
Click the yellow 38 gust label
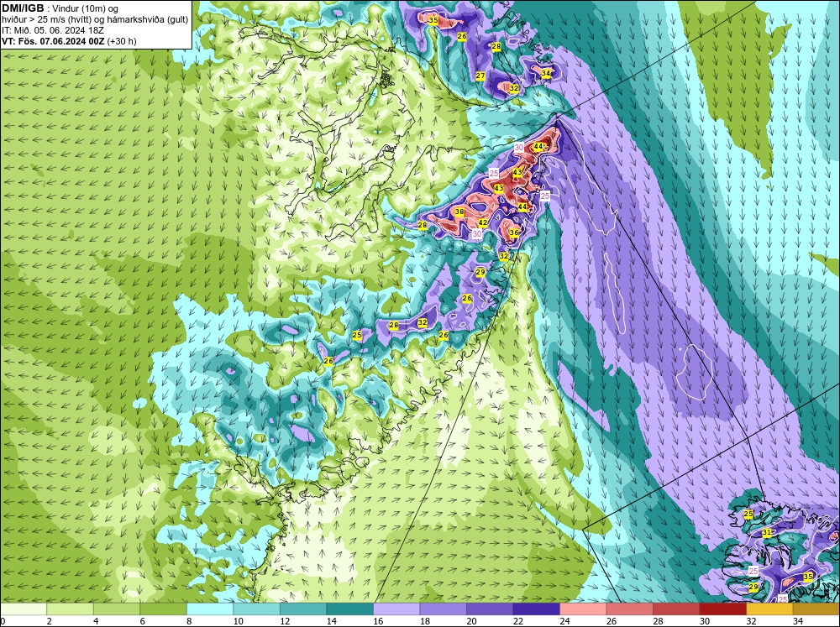pyautogui.click(x=459, y=212)
